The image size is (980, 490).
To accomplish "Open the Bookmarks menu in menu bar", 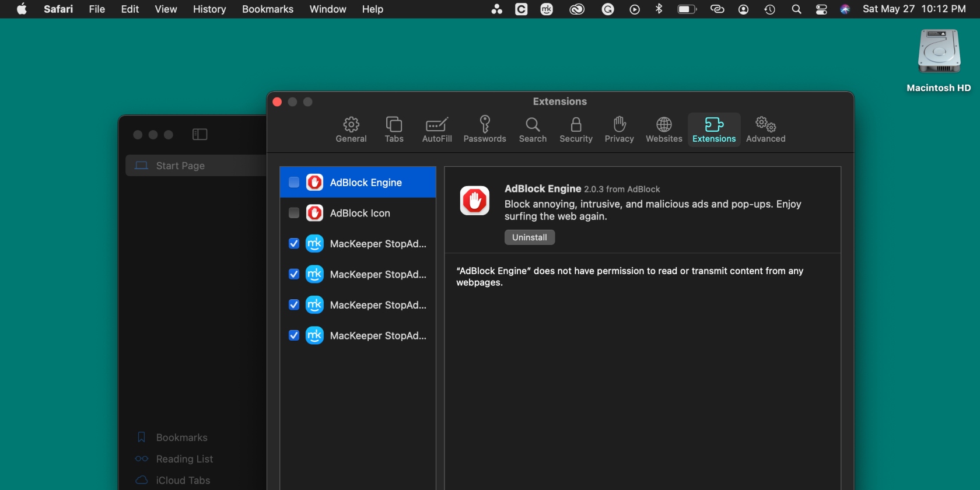I will 268,9.
